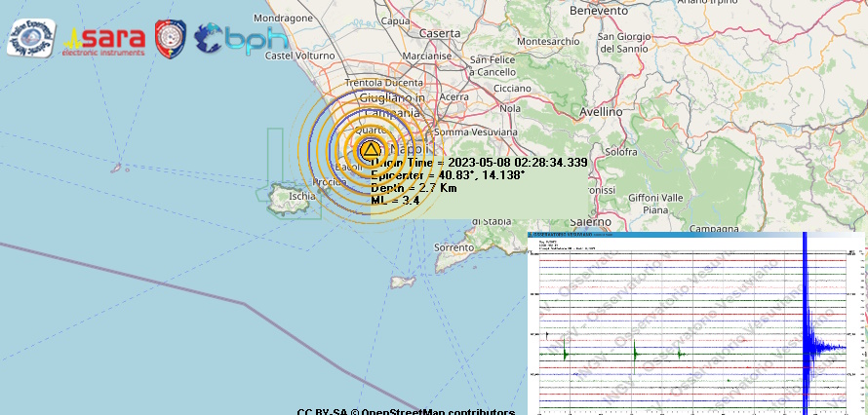The width and height of the screenshot is (868, 415).
Task: Select the Sorrento town label
Action: (454, 248)
